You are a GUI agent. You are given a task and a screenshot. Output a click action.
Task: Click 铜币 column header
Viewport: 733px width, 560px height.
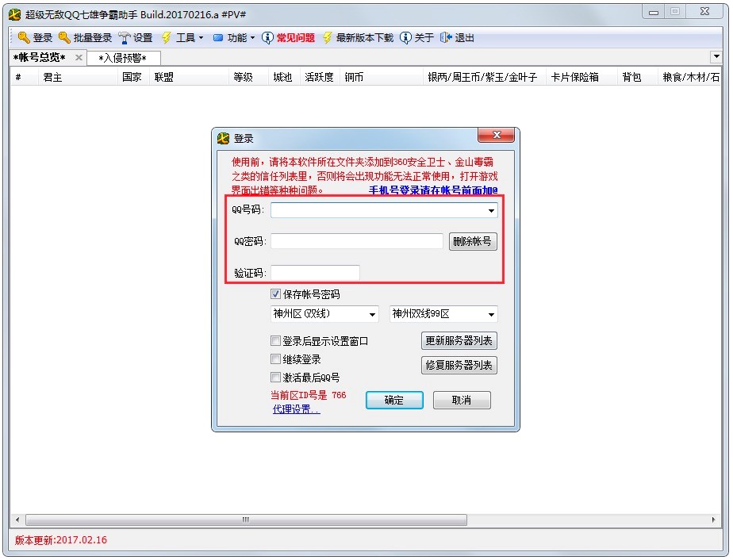click(381, 77)
